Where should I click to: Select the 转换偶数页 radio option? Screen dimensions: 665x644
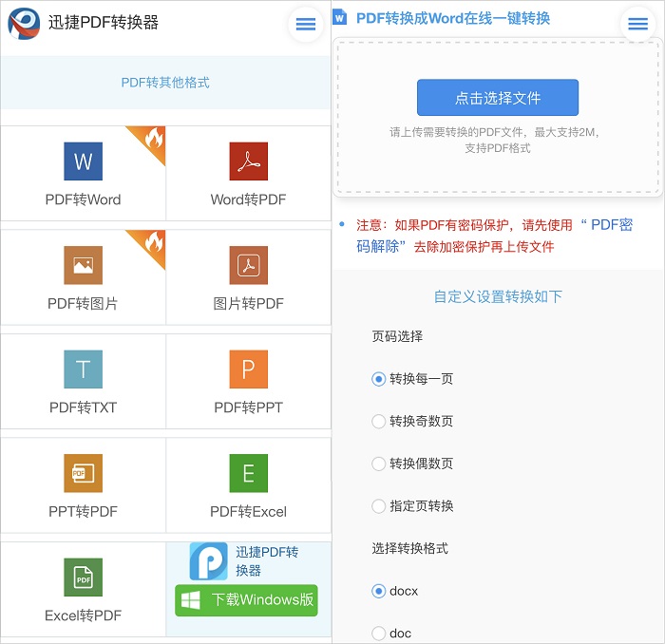click(x=378, y=464)
